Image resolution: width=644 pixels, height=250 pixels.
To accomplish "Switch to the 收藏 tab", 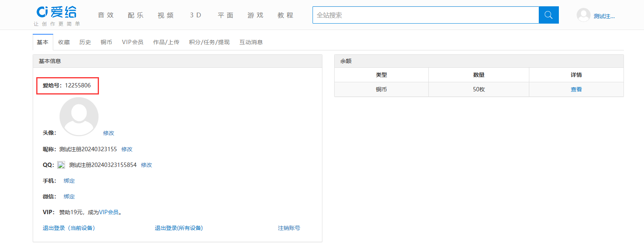I will click(64, 42).
